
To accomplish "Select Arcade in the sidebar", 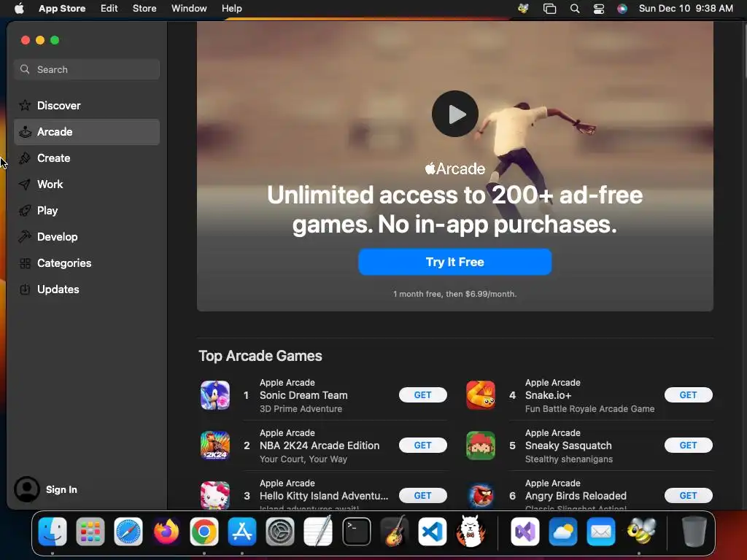I will 87,132.
